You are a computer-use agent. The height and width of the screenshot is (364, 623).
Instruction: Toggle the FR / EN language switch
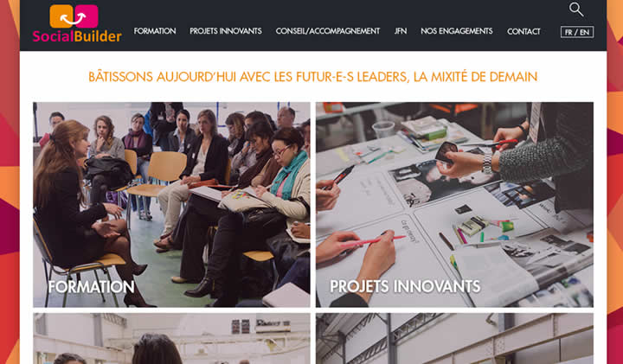click(577, 32)
